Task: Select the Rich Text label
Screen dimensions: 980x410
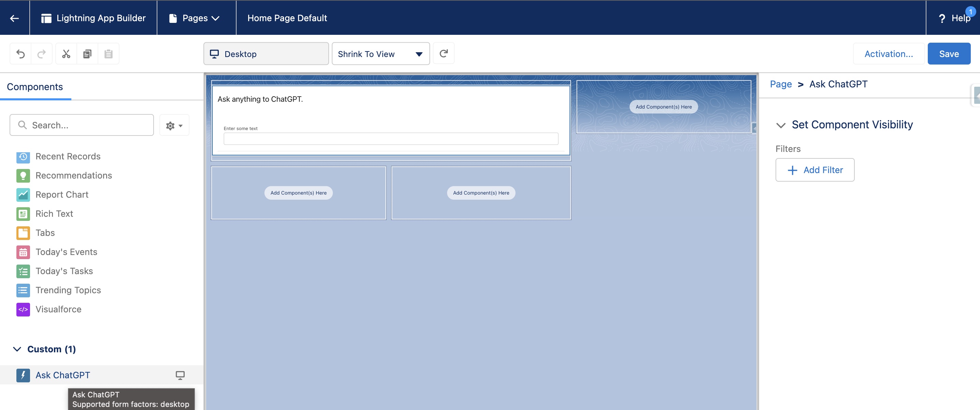Action: 54,213
